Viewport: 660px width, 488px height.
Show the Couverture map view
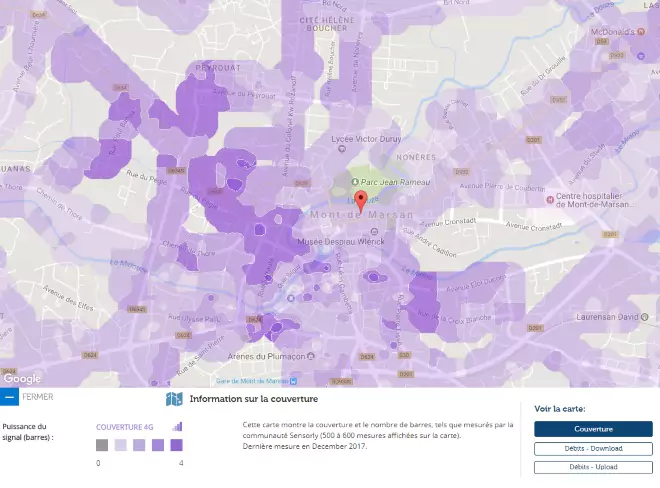click(x=593, y=429)
